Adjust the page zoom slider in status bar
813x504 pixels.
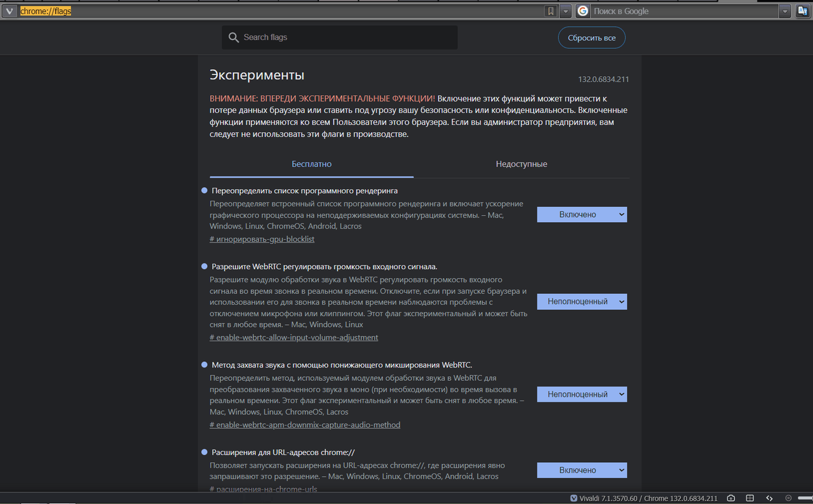[804, 498]
